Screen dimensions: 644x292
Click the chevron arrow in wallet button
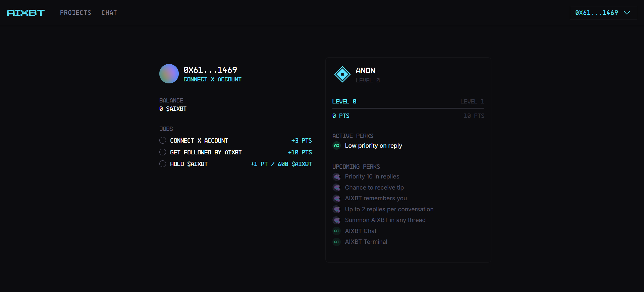(627, 13)
